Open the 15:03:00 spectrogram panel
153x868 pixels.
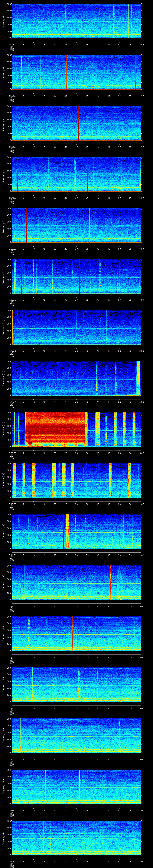(x=76, y=123)
